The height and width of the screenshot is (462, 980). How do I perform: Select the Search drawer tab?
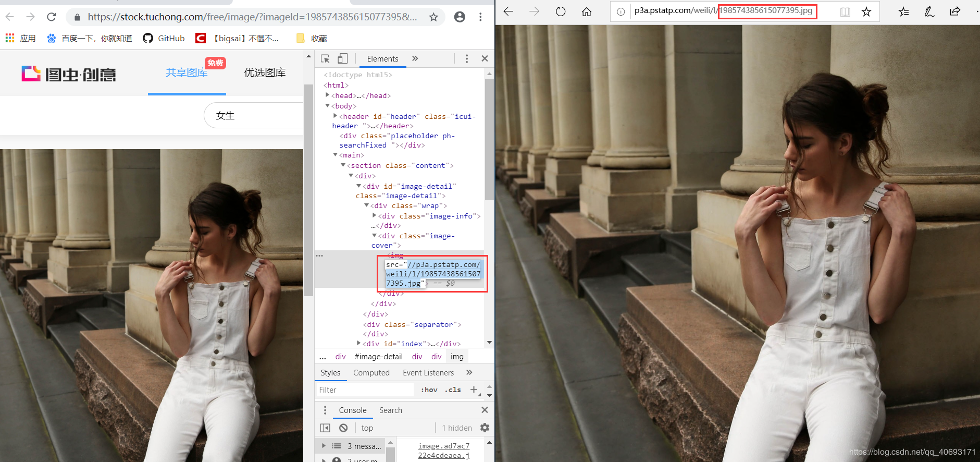[x=391, y=410]
